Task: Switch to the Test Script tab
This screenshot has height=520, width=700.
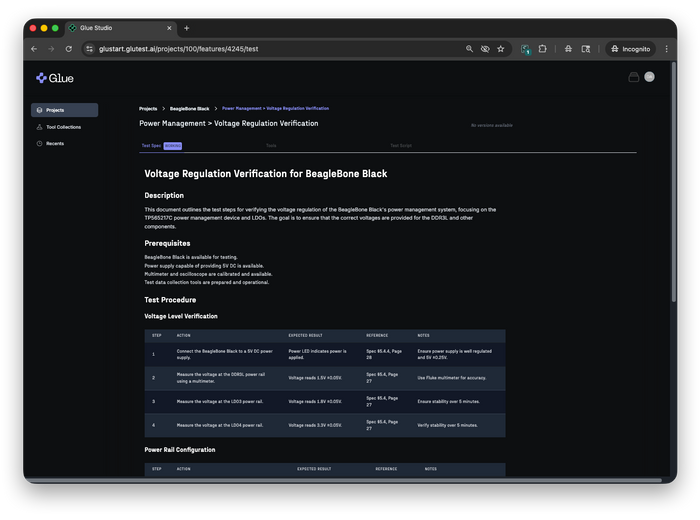Action: point(400,145)
